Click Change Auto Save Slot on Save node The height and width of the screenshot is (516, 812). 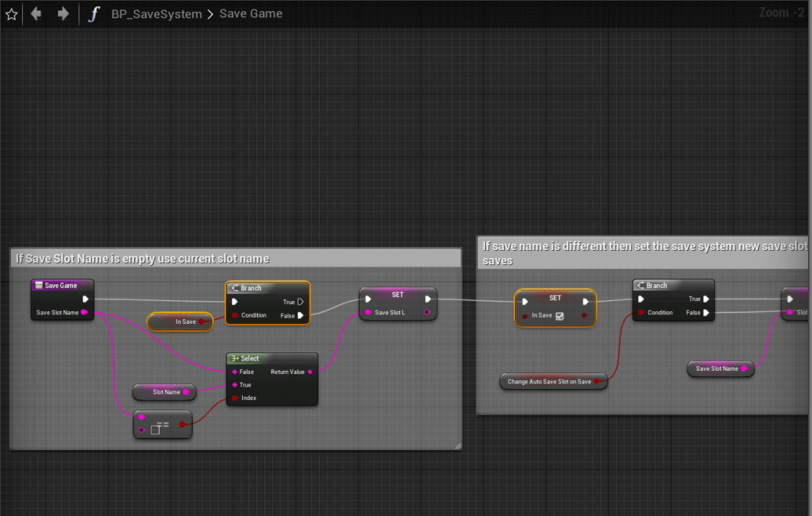tap(550, 382)
